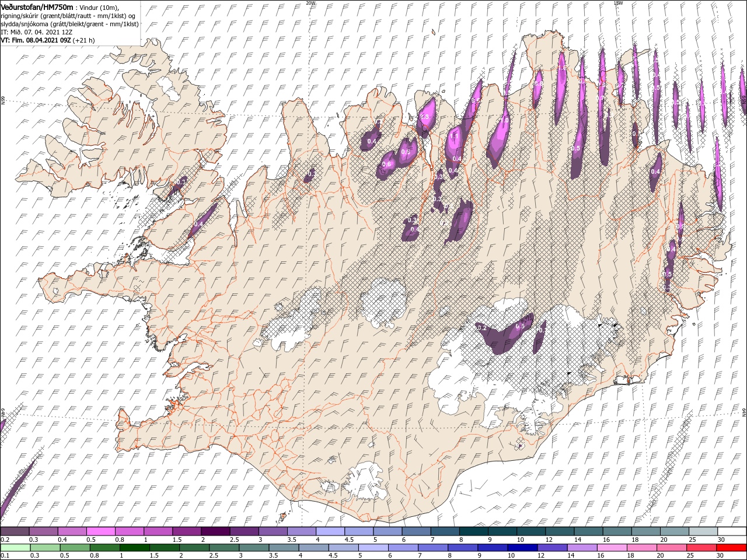Pick the dark teal 8 swatch in the upper legend
This screenshot has width=747, height=560.
474,531
